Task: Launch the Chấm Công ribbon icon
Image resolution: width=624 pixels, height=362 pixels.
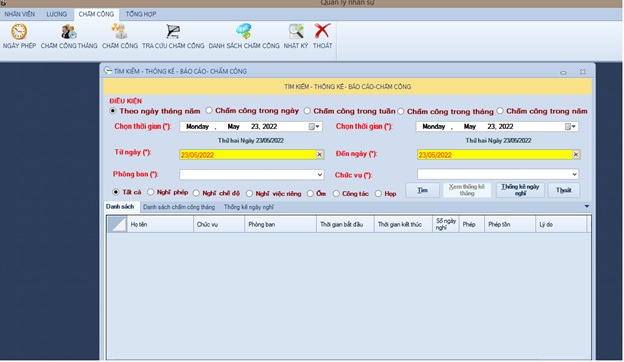Action: (119, 31)
